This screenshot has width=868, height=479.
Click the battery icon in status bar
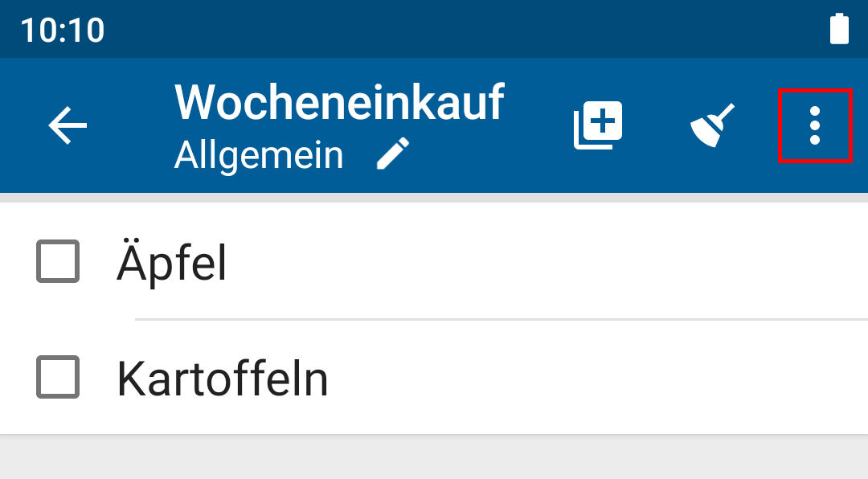click(839, 29)
